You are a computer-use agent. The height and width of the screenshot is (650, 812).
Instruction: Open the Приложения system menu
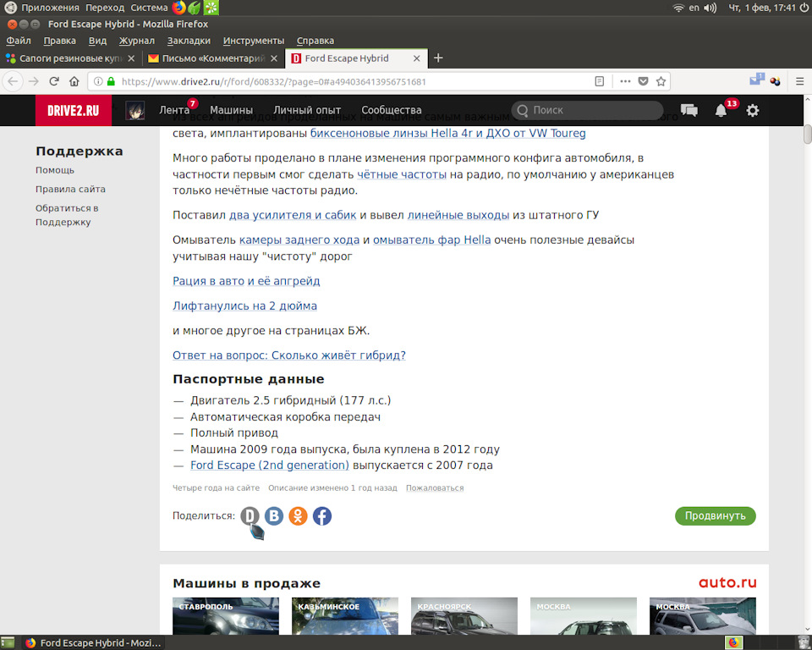pyautogui.click(x=50, y=8)
